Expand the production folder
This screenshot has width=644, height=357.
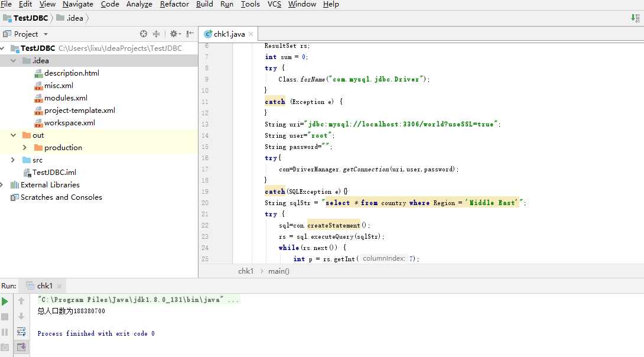[x=25, y=148]
